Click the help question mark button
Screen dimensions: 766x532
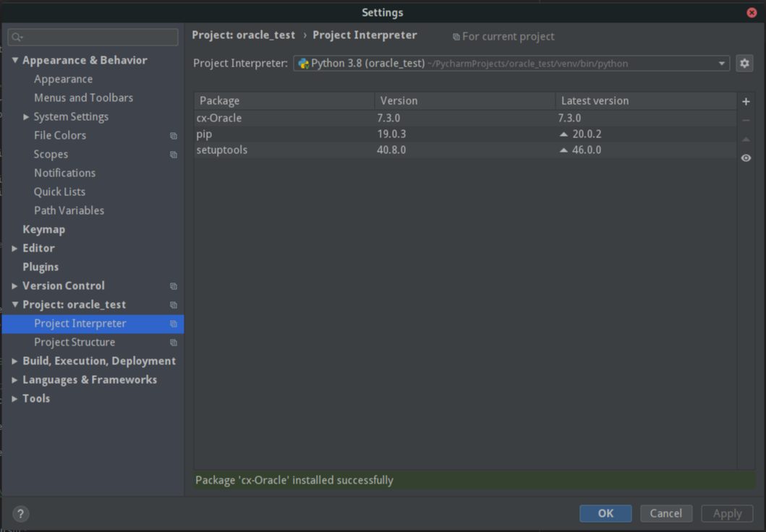20,513
